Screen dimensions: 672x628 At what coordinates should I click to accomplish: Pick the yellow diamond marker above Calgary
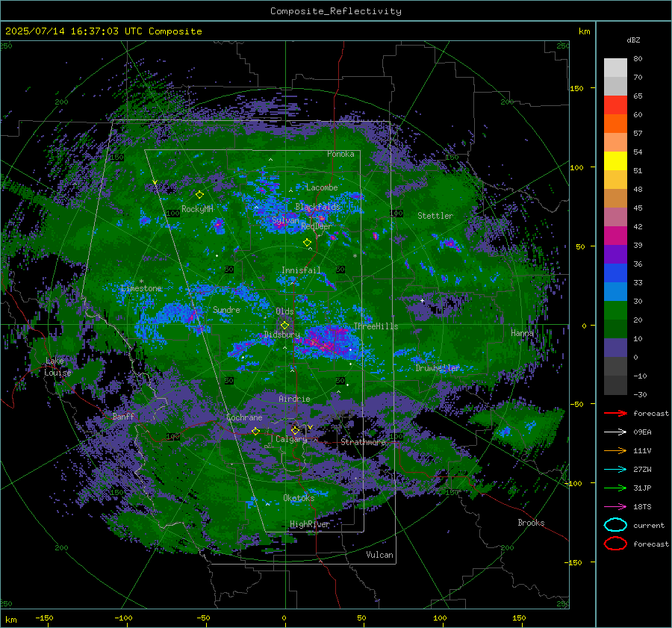pos(295,430)
